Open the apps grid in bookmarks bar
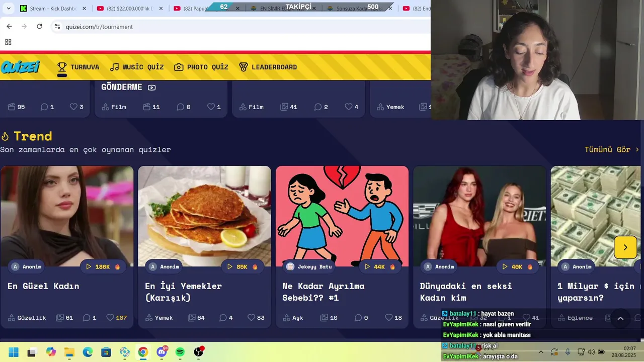The height and width of the screenshot is (362, 644). coord(8,42)
